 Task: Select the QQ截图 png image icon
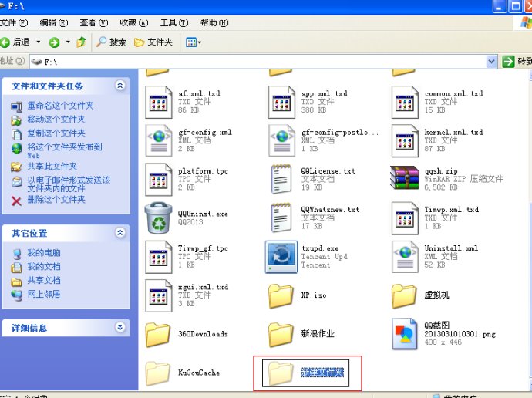(405, 334)
